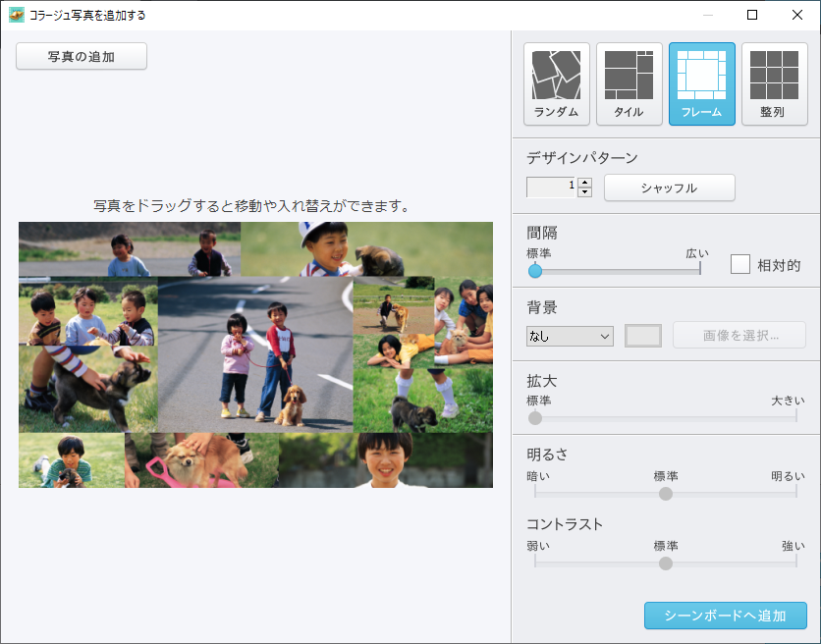Click the background color swatch
This screenshot has height=644, width=821.
[x=643, y=336]
